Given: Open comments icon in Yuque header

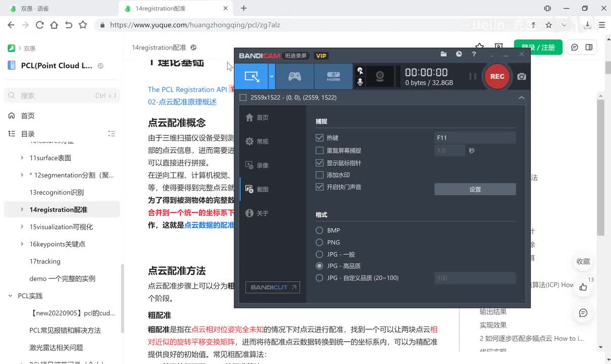Looking at the screenshot, I should point(575,48).
